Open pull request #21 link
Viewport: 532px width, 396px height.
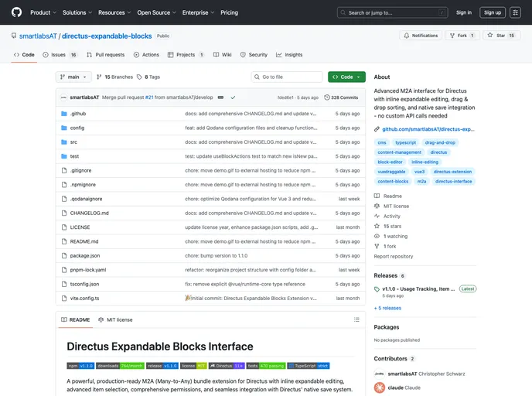click(x=149, y=97)
